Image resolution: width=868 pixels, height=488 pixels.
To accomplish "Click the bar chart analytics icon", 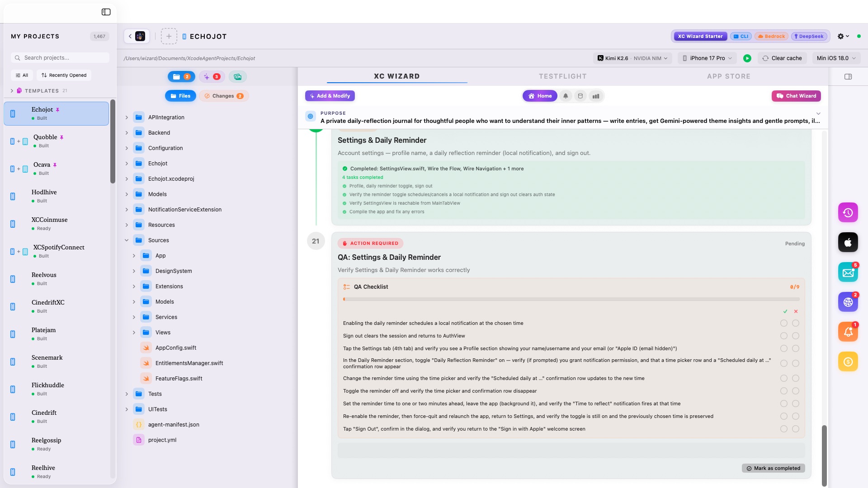I will (x=596, y=96).
